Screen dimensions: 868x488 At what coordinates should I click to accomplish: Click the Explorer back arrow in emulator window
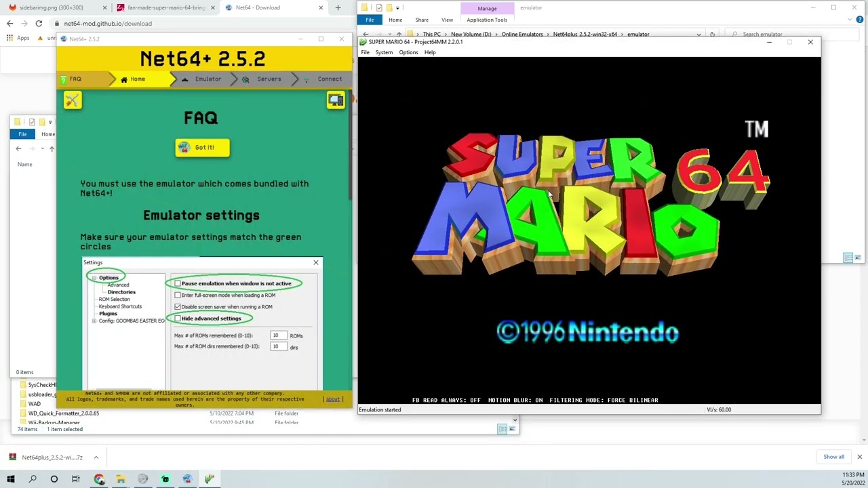pyautogui.click(x=366, y=34)
